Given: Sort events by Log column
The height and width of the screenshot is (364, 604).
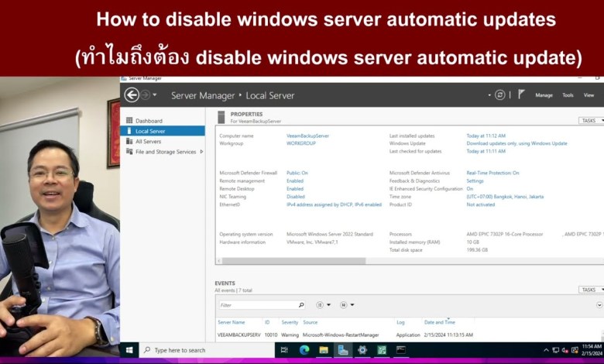Looking at the screenshot, I should point(400,322).
